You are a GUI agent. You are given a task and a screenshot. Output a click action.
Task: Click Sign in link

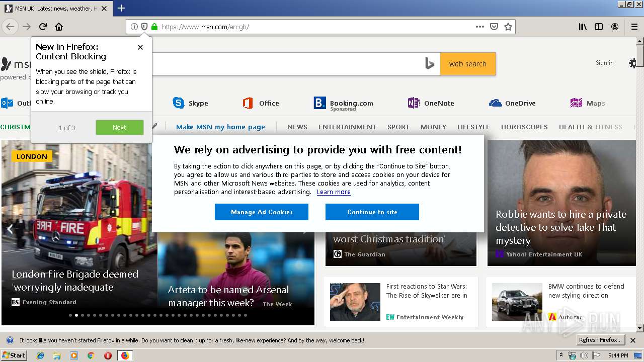604,63
